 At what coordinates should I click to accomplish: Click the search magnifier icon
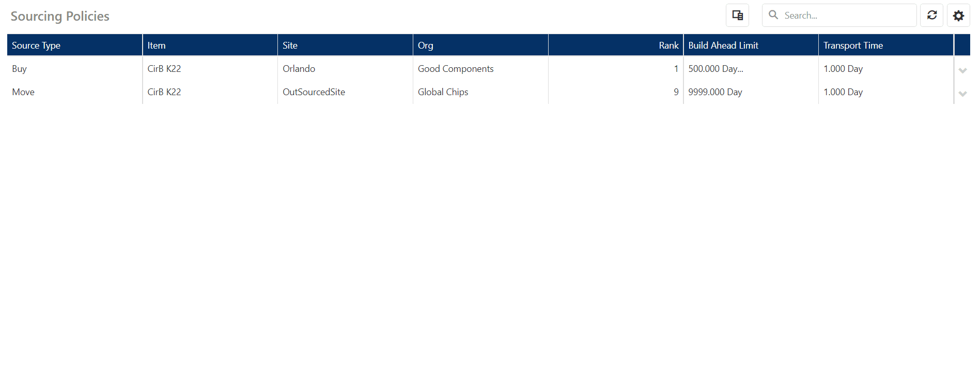(x=773, y=15)
